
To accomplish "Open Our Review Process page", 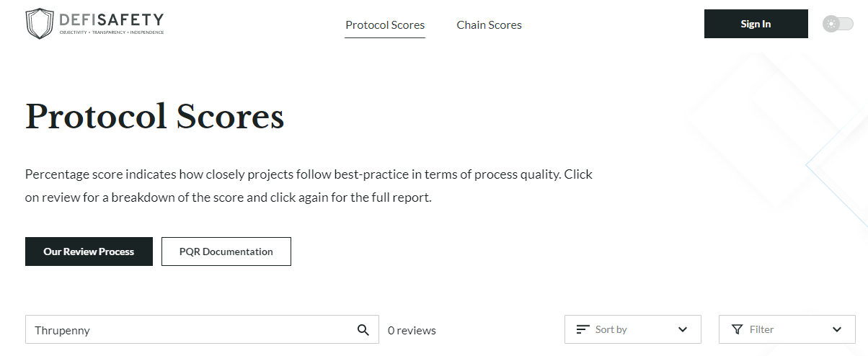I will pos(89,252).
